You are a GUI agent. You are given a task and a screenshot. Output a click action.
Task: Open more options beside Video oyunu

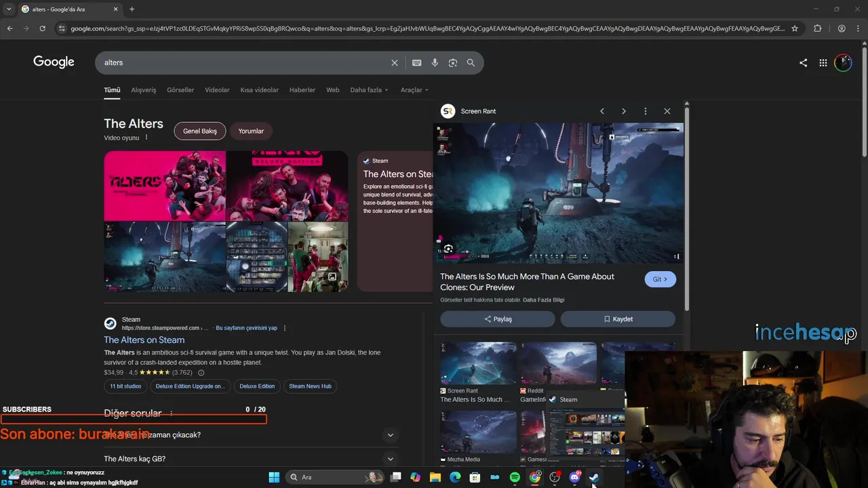(x=146, y=138)
